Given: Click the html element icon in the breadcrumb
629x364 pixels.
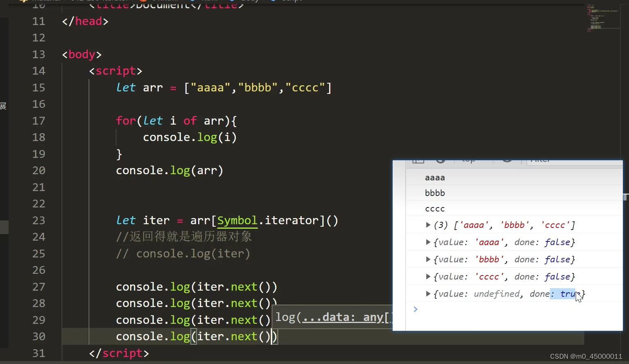Looking at the screenshot, I should click(x=192, y=1).
